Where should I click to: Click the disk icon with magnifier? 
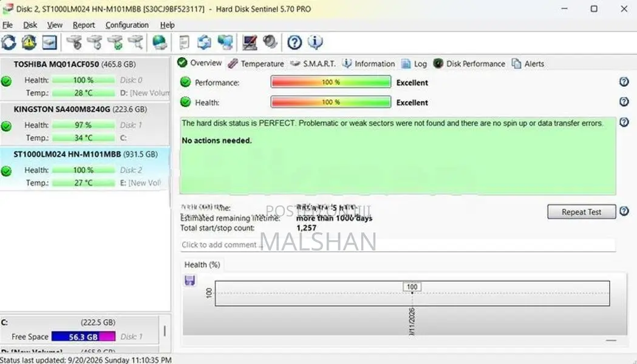[135, 42]
